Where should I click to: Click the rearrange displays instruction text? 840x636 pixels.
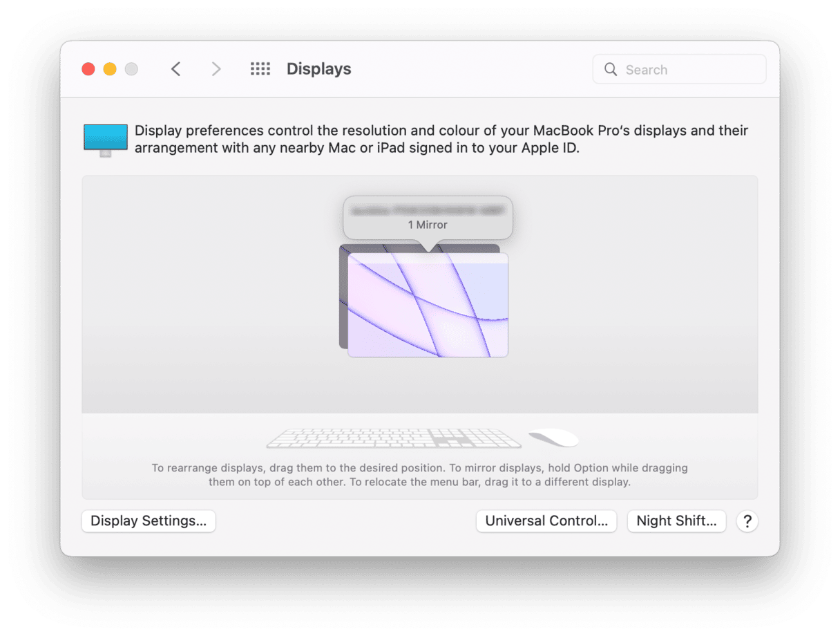point(419,475)
